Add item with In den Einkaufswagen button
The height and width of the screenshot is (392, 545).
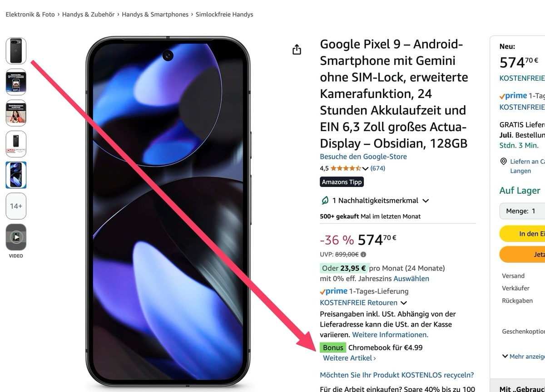click(x=522, y=234)
